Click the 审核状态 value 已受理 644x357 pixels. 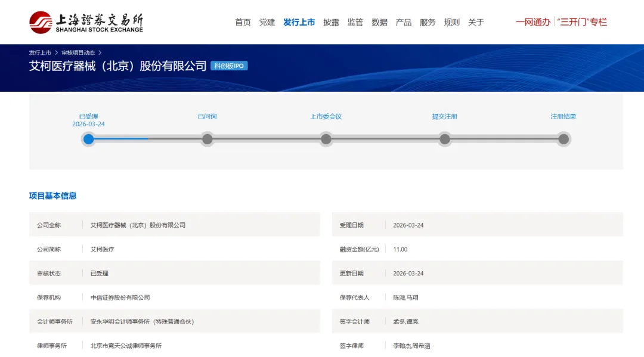tap(100, 274)
